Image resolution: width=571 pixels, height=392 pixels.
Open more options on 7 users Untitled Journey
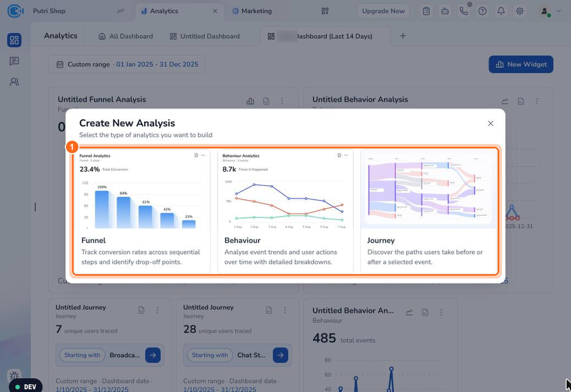point(157,310)
